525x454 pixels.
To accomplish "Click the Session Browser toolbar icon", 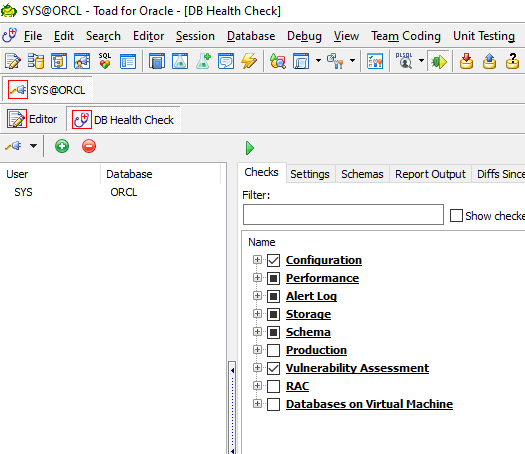I will click(x=59, y=61).
